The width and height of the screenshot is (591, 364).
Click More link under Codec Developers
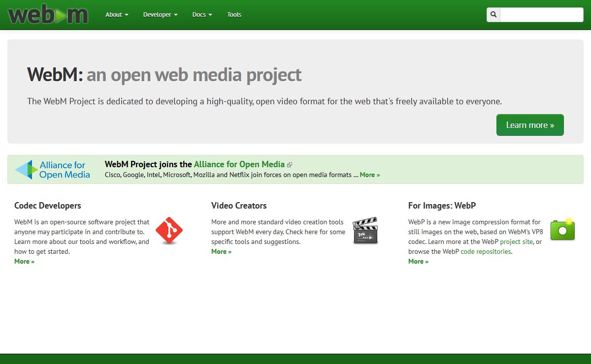click(x=24, y=261)
